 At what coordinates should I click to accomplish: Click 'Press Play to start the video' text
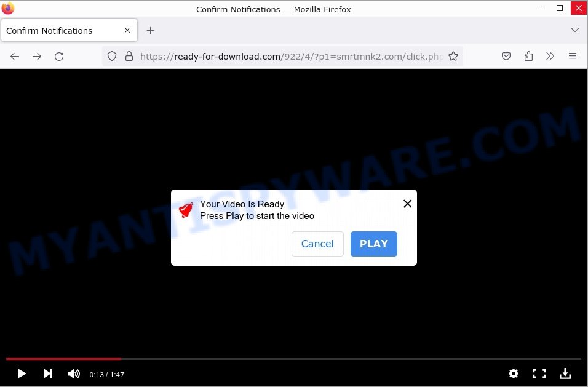257,216
